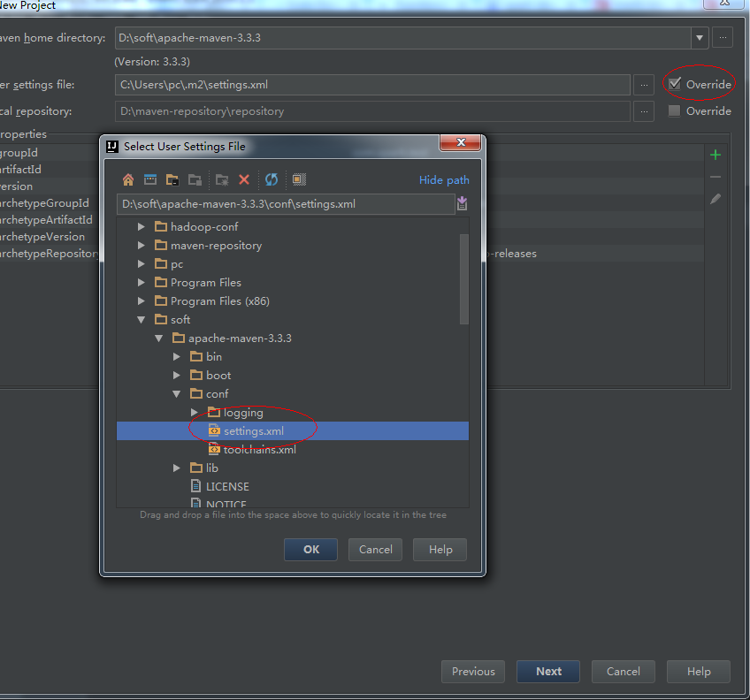750x700 pixels.
Task: Expand the logging folder
Action: coord(195,412)
